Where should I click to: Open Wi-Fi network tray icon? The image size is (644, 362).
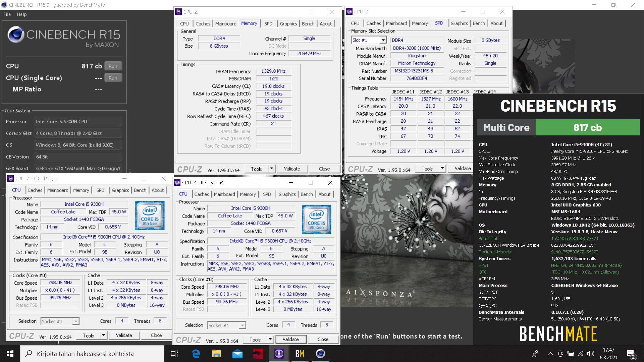(581, 354)
